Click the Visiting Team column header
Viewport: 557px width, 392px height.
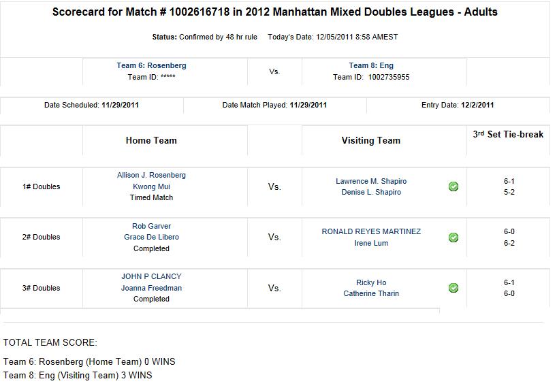pyautogui.click(x=371, y=140)
